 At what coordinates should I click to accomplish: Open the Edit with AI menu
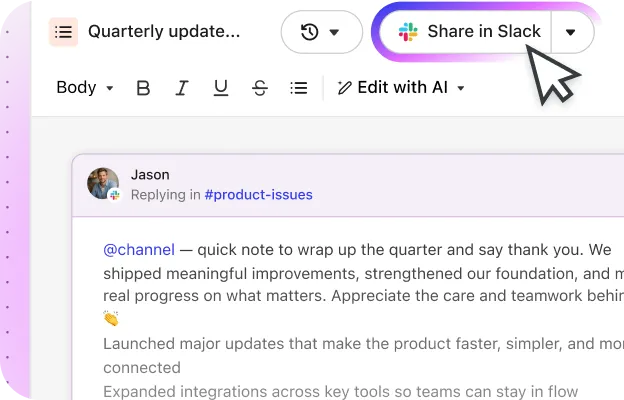(401, 88)
